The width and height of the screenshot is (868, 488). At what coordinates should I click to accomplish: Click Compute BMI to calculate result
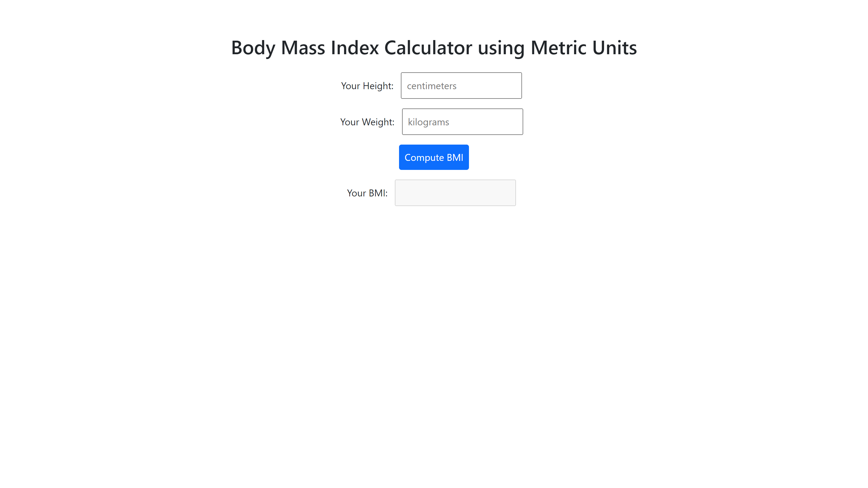click(434, 157)
